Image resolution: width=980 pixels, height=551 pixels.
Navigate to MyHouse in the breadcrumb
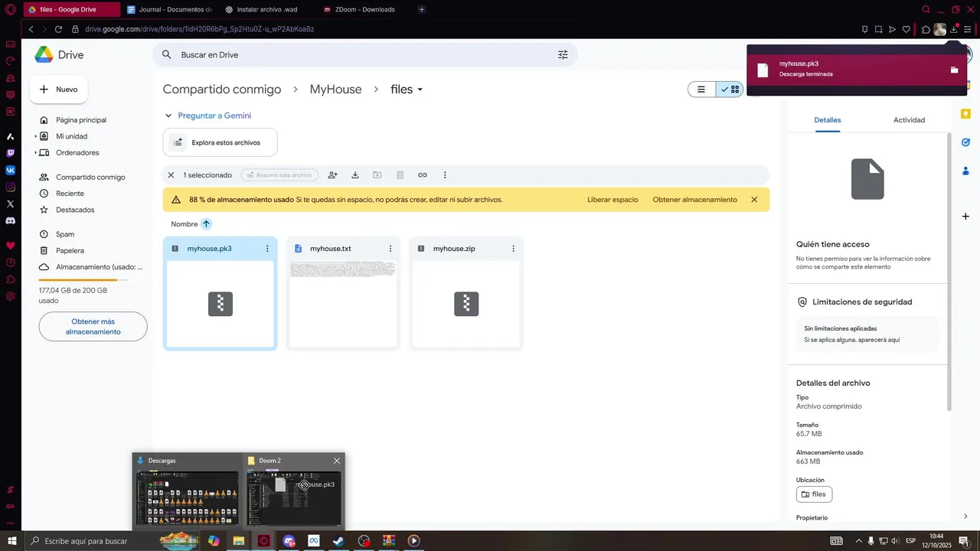tap(335, 90)
